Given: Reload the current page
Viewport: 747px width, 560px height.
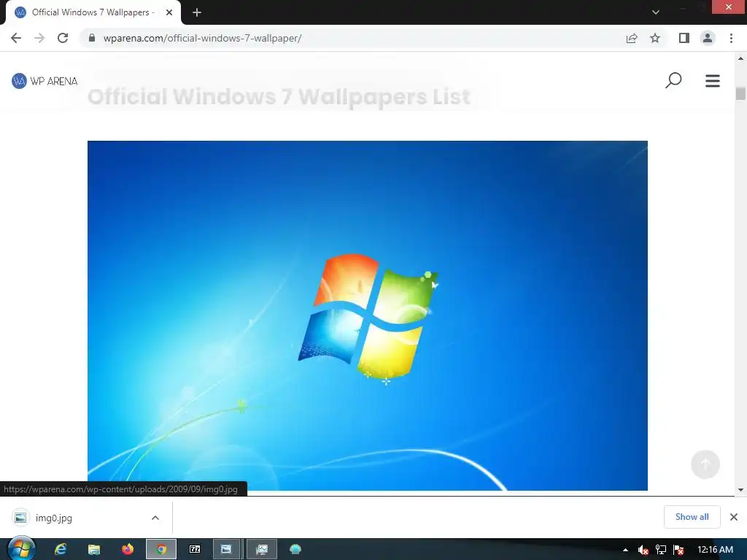Looking at the screenshot, I should [x=63, y=38].
